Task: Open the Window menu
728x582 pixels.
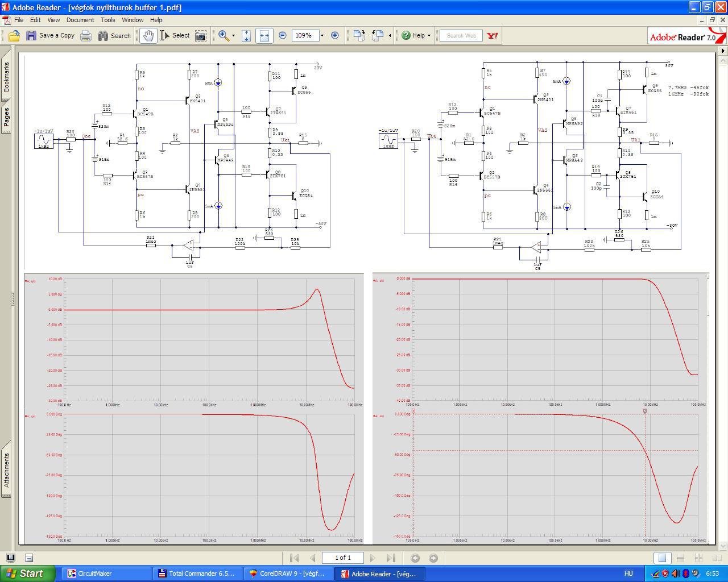Action: 133,20
